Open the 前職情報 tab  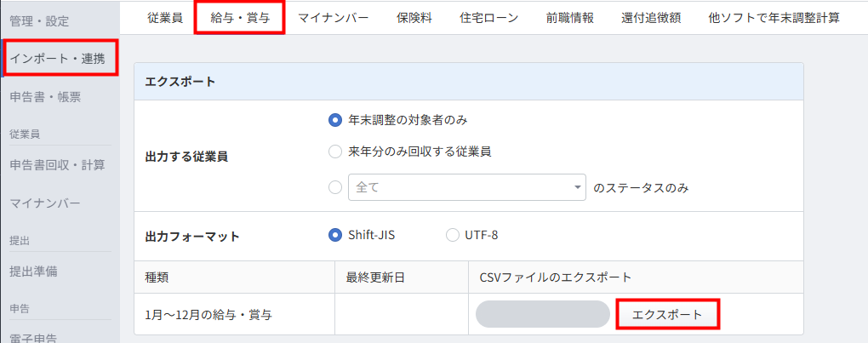pyautogui.click(x=570, y=17)
